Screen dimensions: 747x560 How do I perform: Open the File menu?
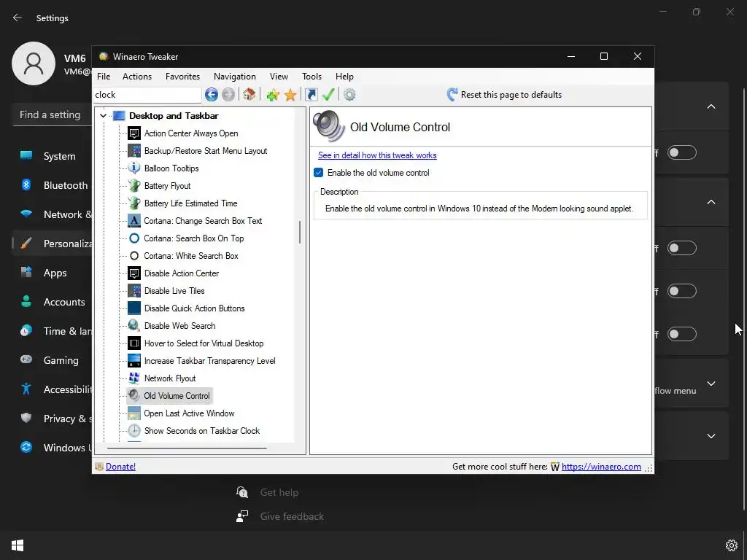click(104, 77)
